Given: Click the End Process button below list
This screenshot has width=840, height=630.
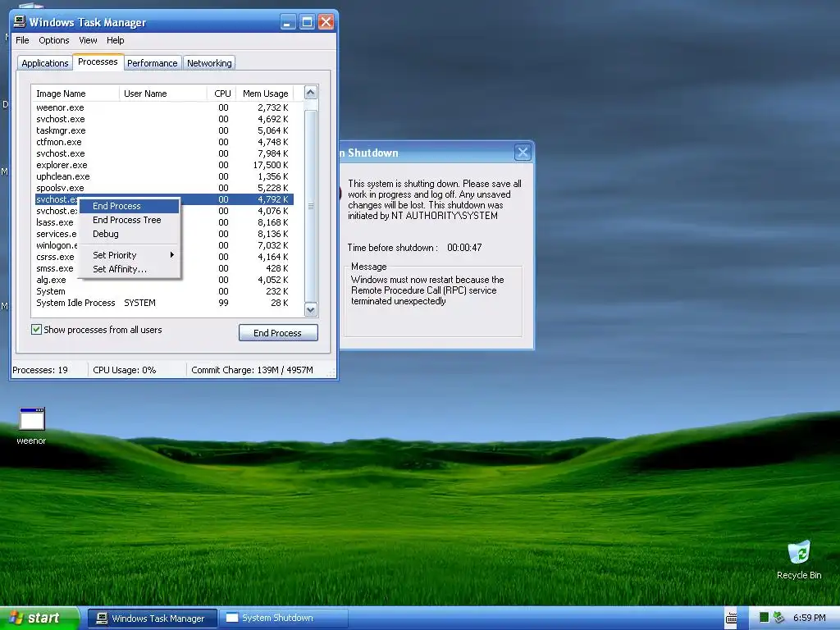Looking at the screenshot, I should pyautogui.click(x=278, y=333).
